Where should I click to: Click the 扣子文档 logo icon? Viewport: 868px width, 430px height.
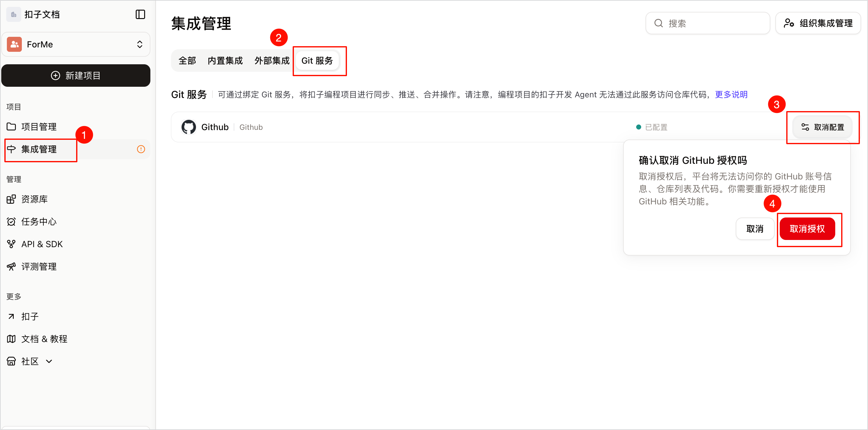pos(13,14)
